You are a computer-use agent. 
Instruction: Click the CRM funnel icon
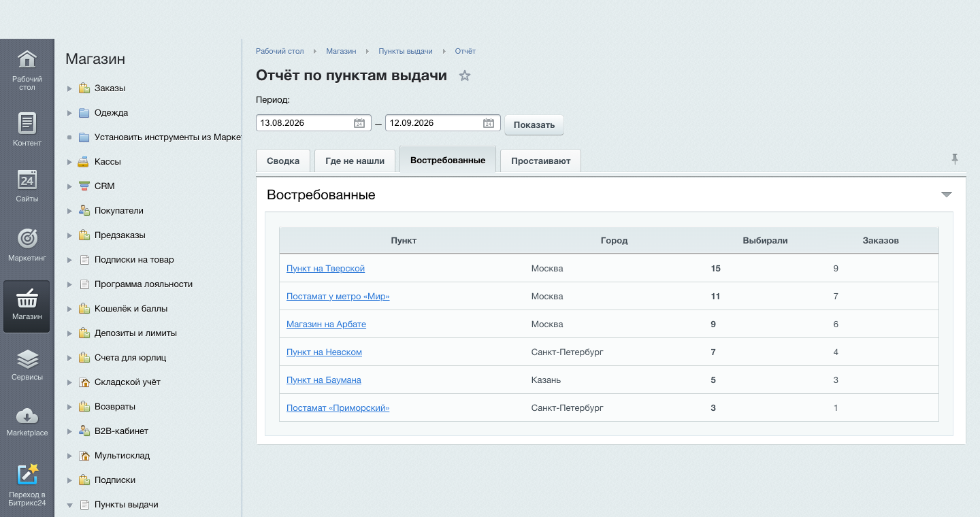(84, 186)
